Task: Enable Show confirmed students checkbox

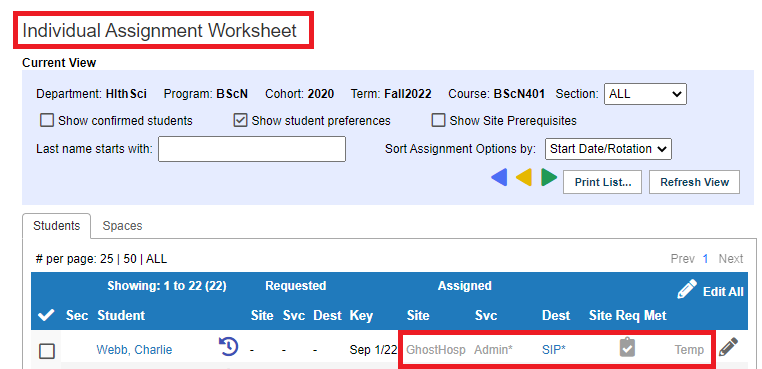Action: coord(47,120)
